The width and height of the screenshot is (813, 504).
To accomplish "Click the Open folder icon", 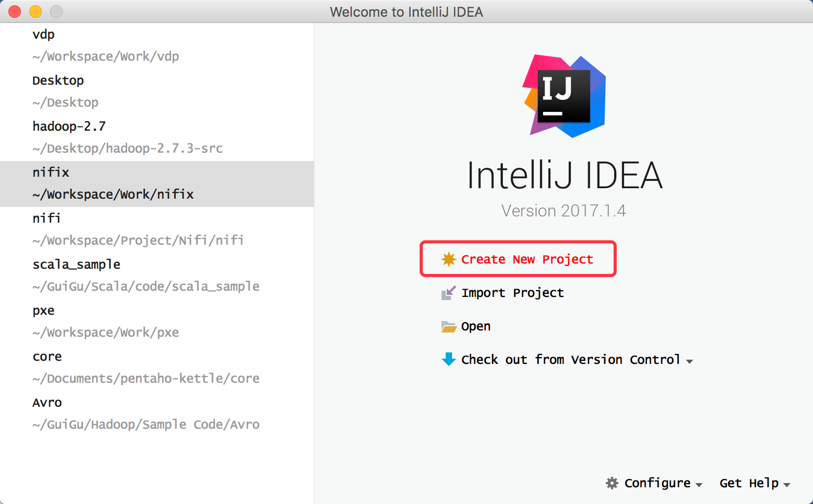I will pyautogui.click(x=448, y=327).
